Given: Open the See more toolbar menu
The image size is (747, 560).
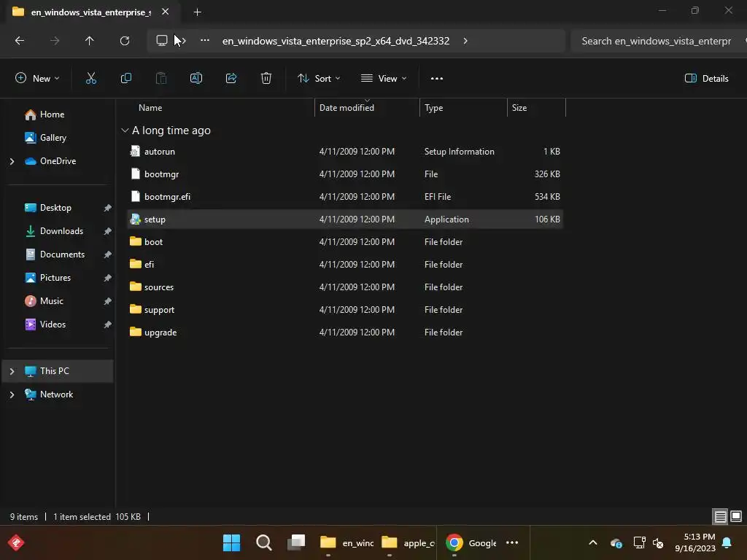Looking at the screenshot, I should (x=437, y=79).
